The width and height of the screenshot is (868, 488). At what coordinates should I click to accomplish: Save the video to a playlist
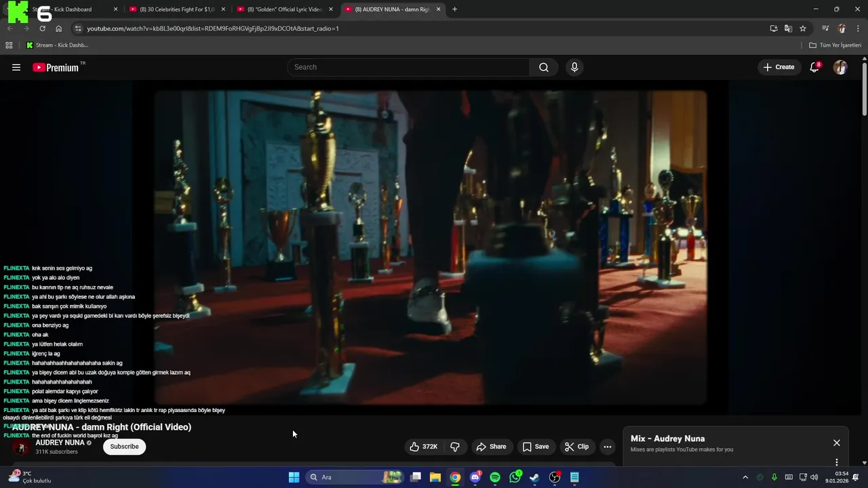pyautogui.click(x=535, y=447)
